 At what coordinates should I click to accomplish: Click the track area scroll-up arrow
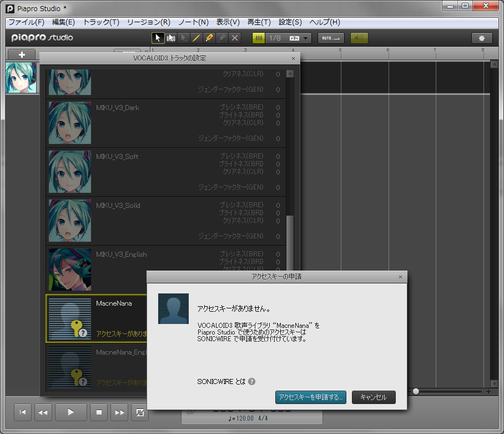click(495, 64)
